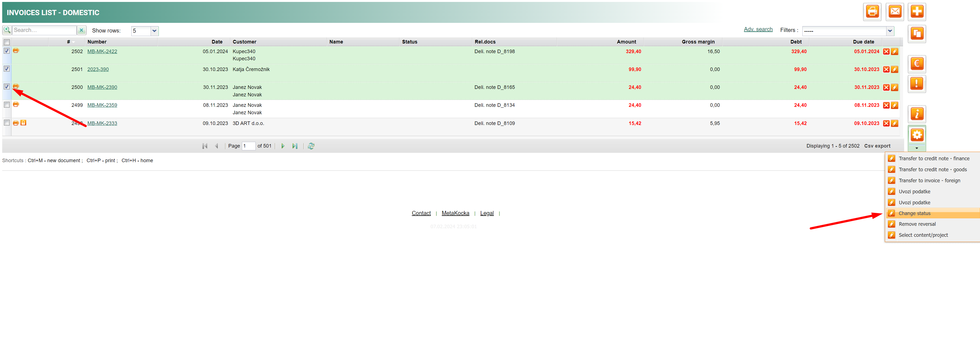Delete invoice MB-MK-2422 with red X
This screenshot has width=980, height=337.
(x=886, y=52)
